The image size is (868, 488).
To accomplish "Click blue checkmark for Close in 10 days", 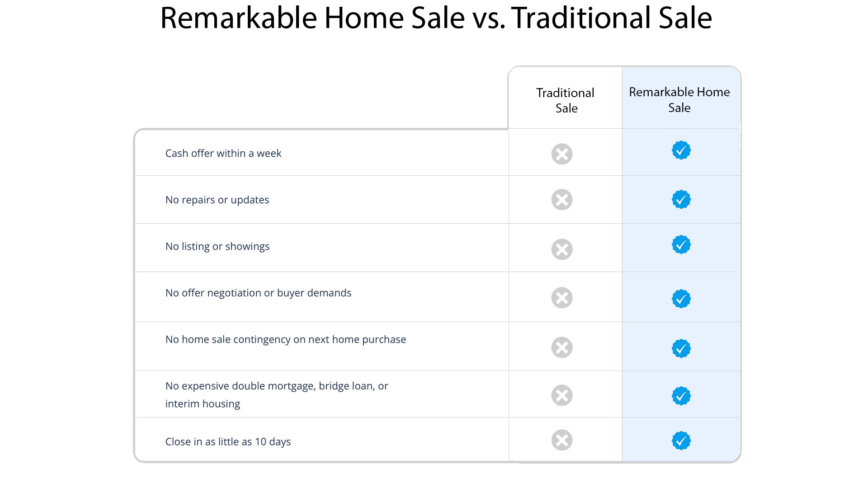I will pos(681,441).
